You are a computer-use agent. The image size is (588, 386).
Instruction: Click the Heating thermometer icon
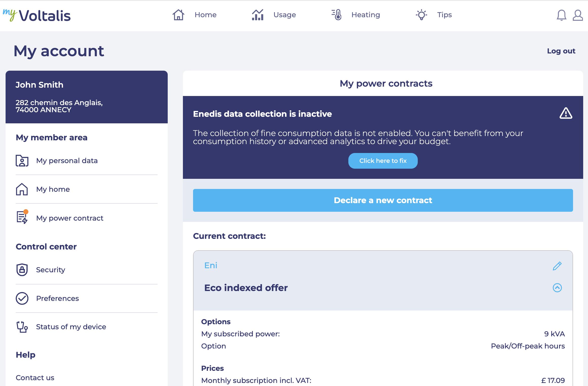337,15
